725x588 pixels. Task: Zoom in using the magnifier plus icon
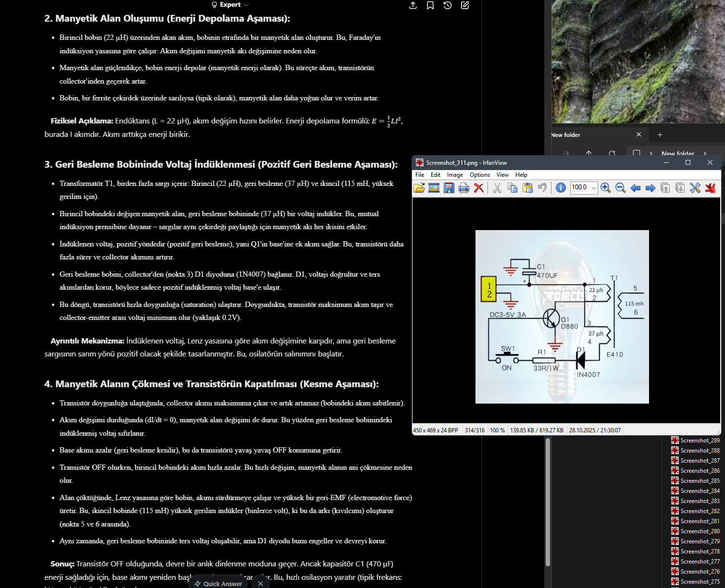(x=606, y=188)
